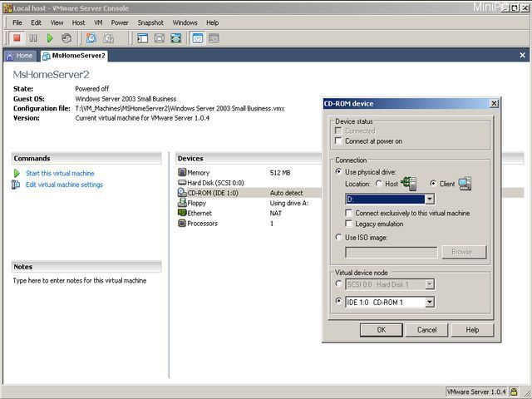Click the Full Screen toolbar icon
Viewport: 532px width, 399px height.
coord(176,38)
